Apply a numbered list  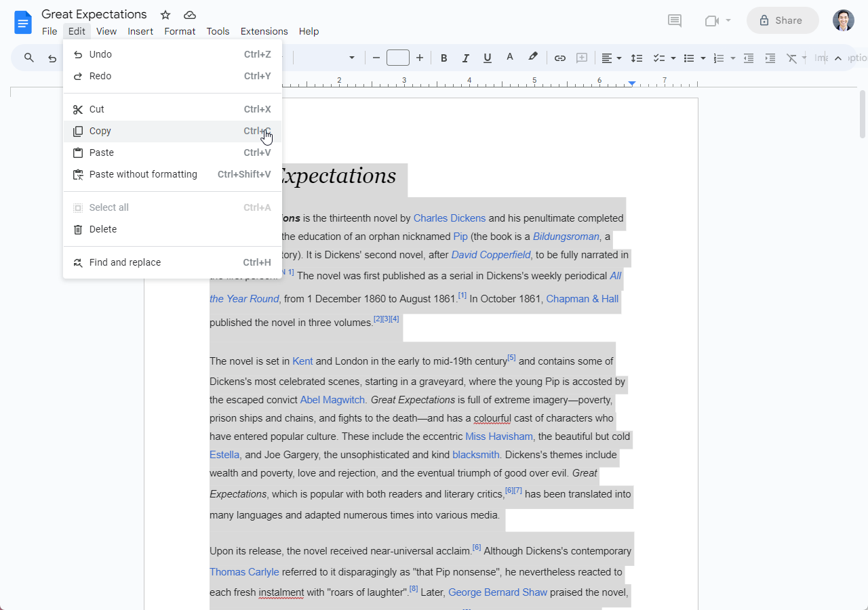tap(719, 58)
